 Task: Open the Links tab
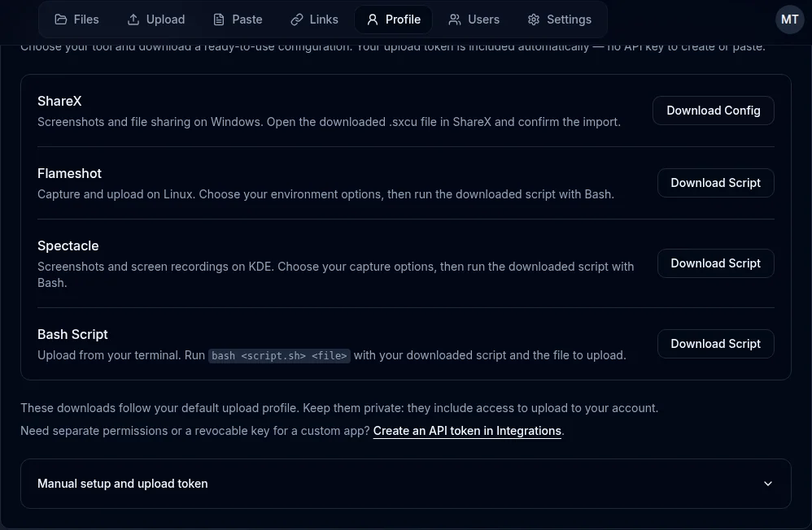314,20
